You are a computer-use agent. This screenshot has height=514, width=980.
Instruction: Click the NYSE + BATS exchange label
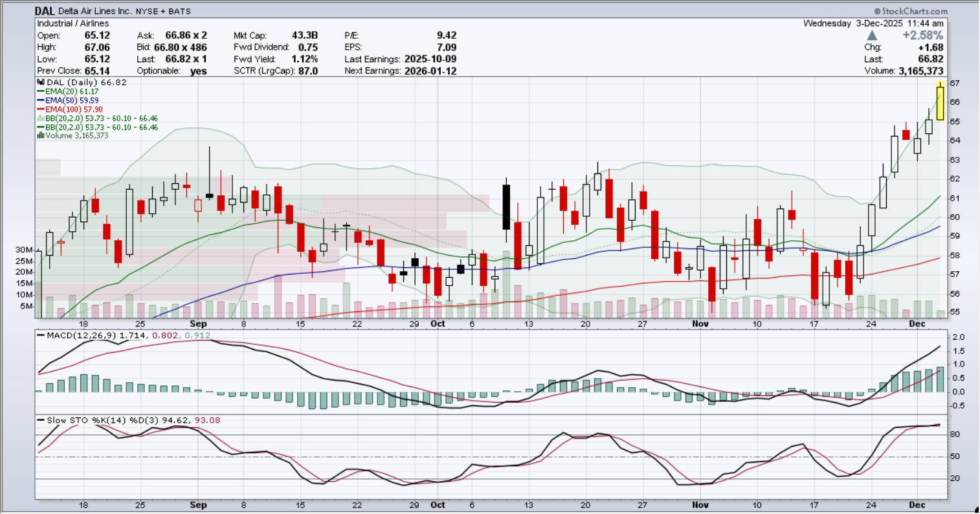tap(164, 12)
